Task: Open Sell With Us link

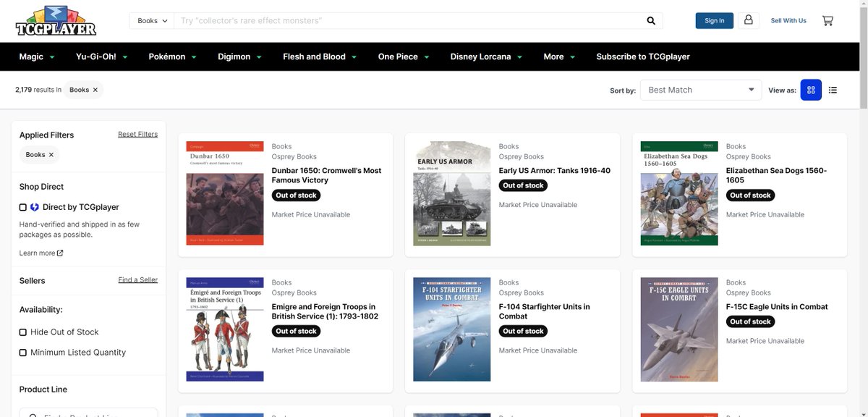Action: [788, 21]
